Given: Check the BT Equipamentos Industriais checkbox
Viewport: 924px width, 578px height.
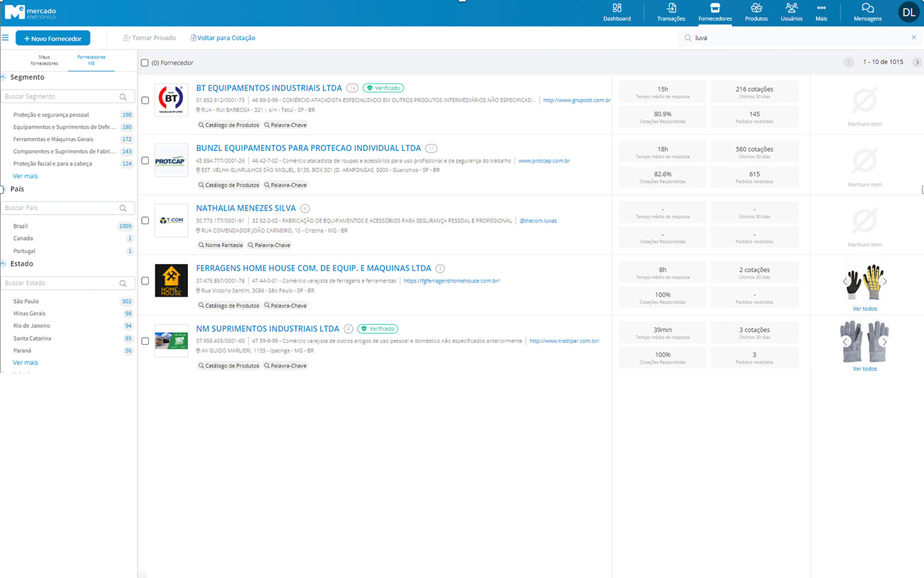Looking at the screenshot, I should 145,100.
